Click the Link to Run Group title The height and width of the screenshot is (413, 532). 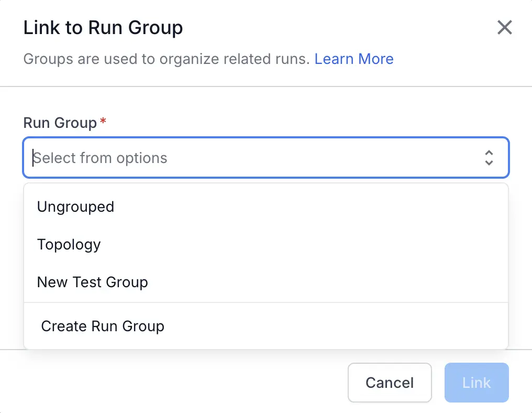click(103, 27)
